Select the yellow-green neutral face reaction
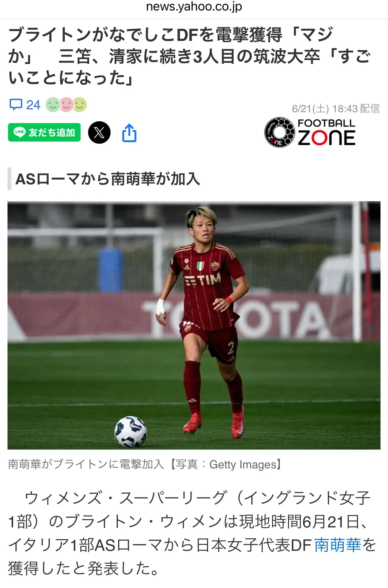 (x=80, y=105)
